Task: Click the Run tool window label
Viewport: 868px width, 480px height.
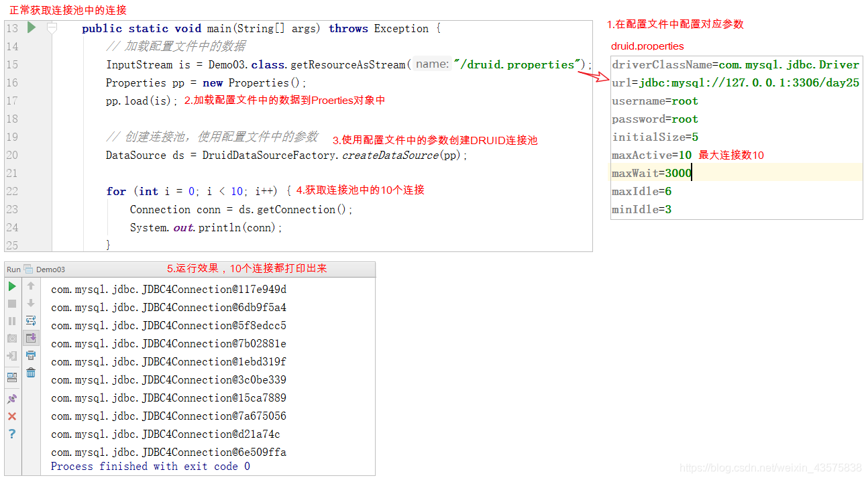Action: pyautogui.click(x=13, y=269)
